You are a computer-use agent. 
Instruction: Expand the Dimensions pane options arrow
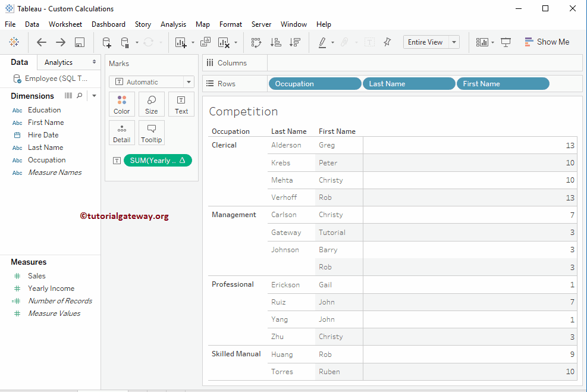tap(93, 95)
